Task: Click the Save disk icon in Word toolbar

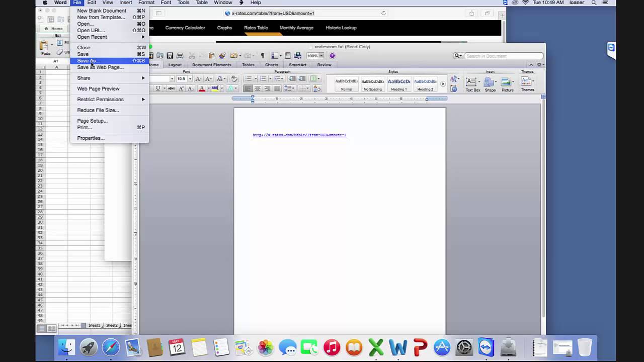Action: 170,56
